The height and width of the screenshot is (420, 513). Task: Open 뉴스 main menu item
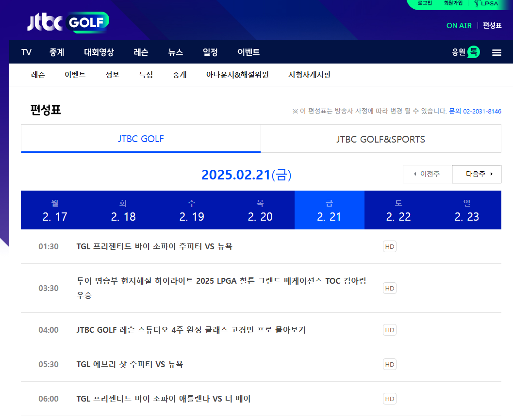pyautogui.click(x=176, y=52)
